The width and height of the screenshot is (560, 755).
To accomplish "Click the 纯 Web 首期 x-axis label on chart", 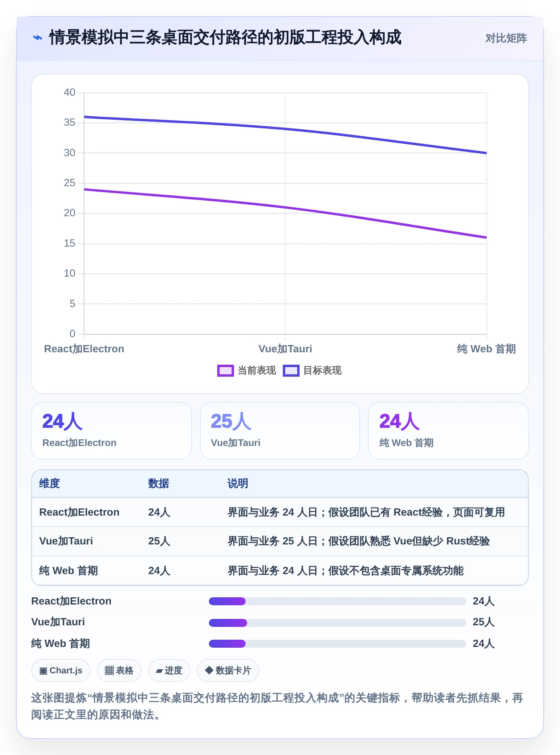I will tap(486, 349).
